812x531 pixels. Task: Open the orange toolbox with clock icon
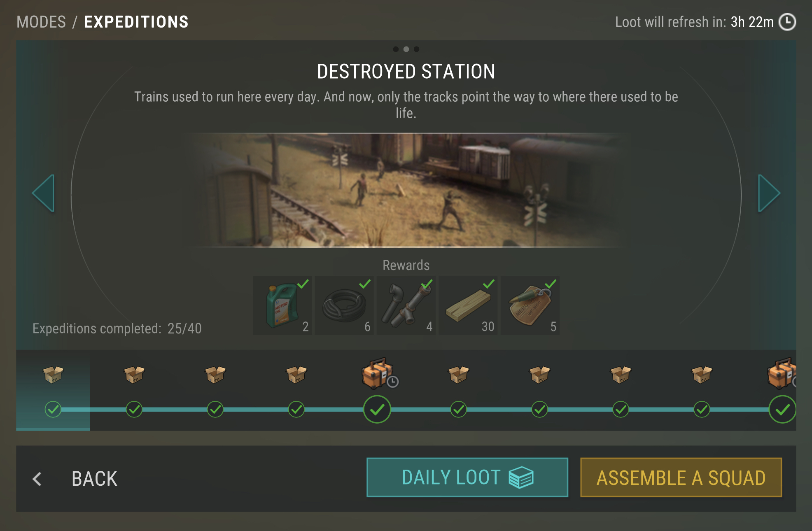(x=379, y=373)
